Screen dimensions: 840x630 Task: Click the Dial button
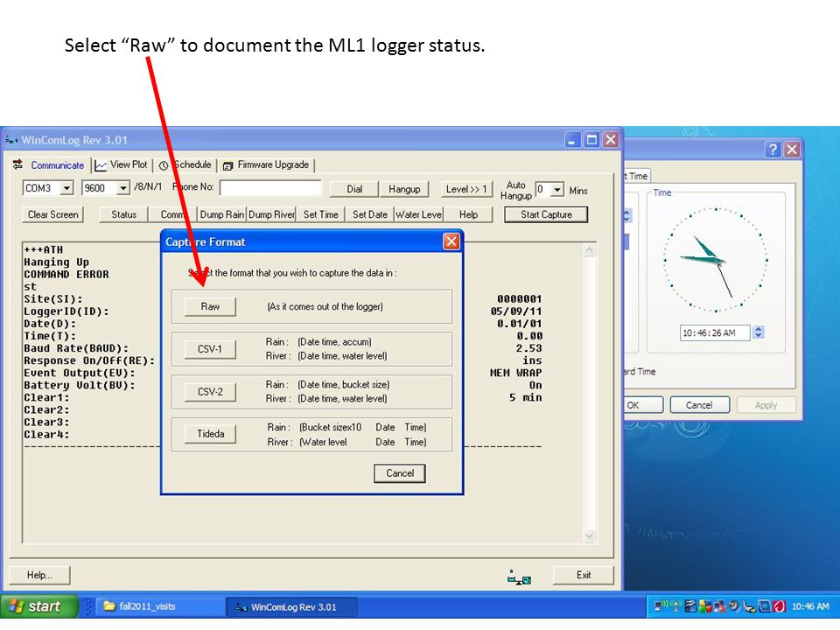(x=354, y=189)
